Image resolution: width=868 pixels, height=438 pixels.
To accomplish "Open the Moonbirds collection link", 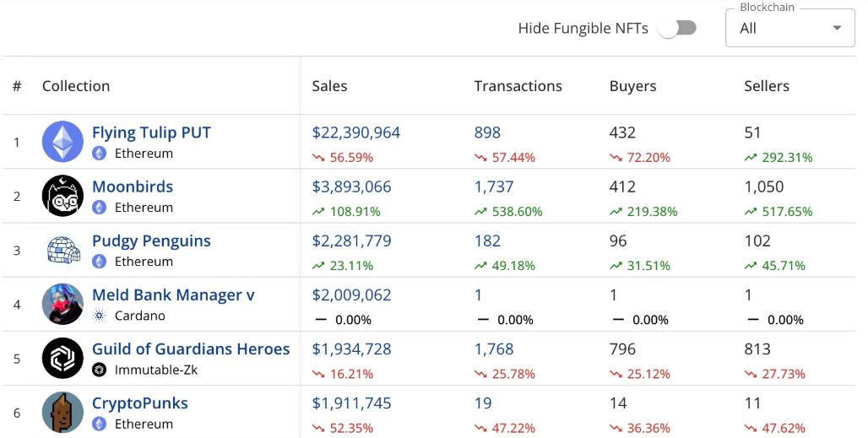I will tap(133, 187).
